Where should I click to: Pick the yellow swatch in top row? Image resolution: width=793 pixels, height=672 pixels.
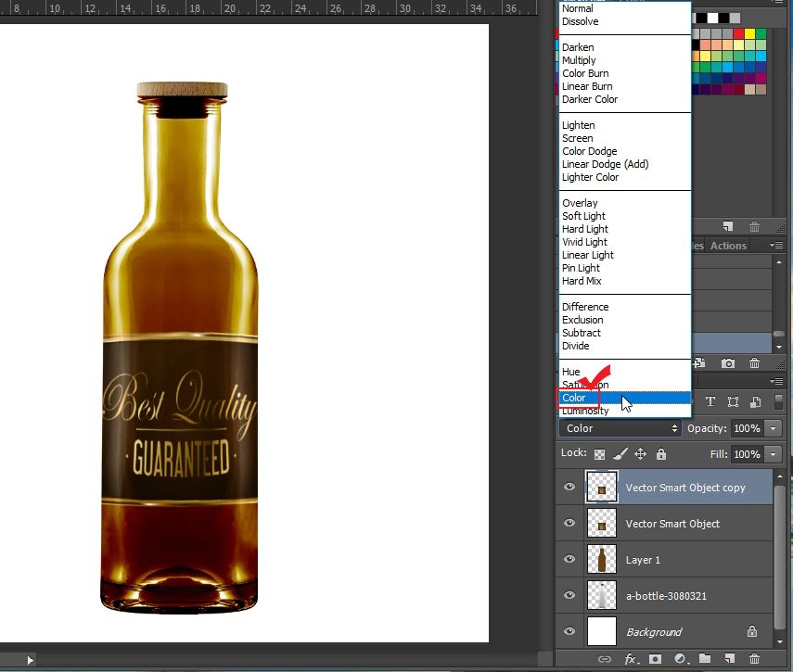749,34
